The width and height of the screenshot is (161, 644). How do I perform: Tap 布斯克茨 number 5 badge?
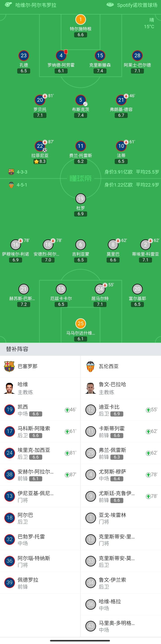tap(80, 100)
